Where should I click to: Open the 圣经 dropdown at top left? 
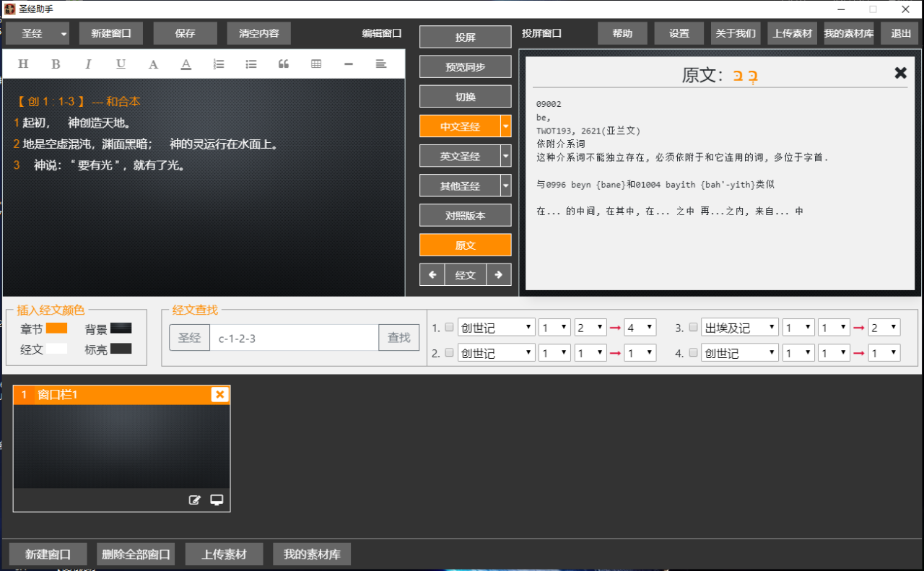pos(64,34)
